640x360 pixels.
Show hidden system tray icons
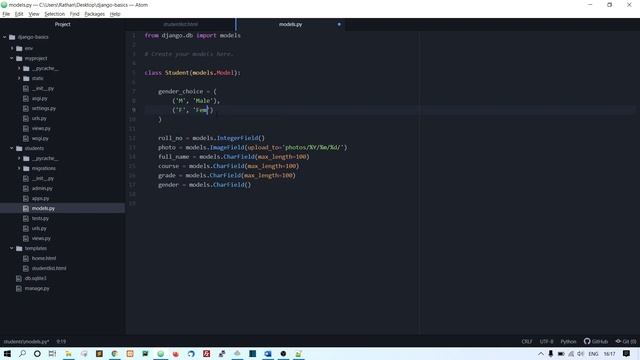(541, 353)
